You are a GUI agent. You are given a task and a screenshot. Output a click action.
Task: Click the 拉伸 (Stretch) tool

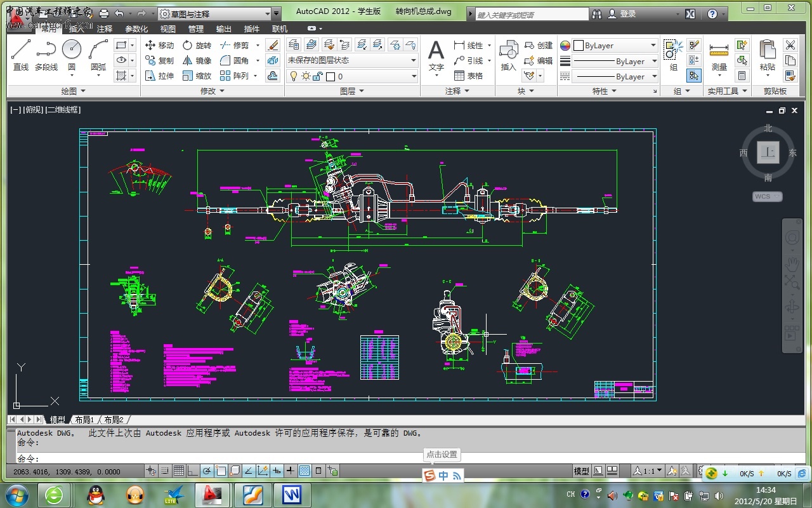159,76
